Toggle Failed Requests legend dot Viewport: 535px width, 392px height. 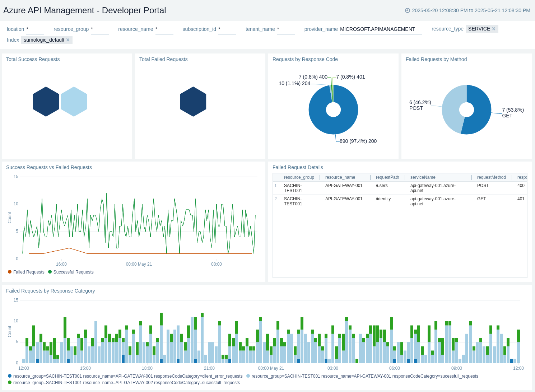10,272
